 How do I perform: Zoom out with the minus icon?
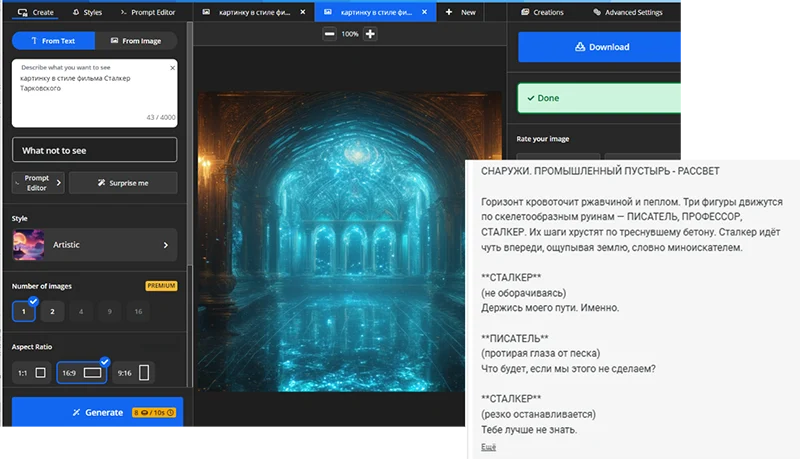[329, 34]
